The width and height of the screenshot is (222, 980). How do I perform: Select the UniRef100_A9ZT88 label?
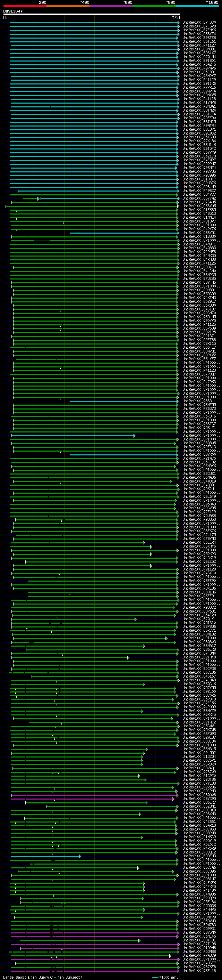click(199, 340)
